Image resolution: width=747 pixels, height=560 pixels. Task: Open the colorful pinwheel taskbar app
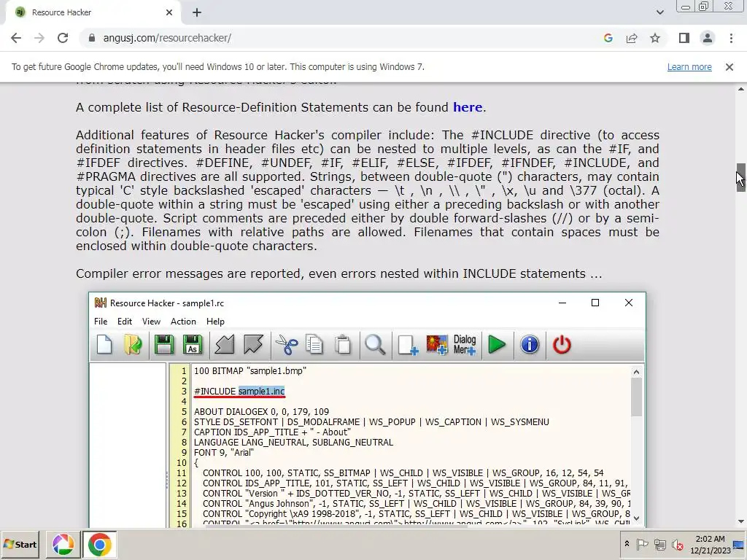[63, 544]
